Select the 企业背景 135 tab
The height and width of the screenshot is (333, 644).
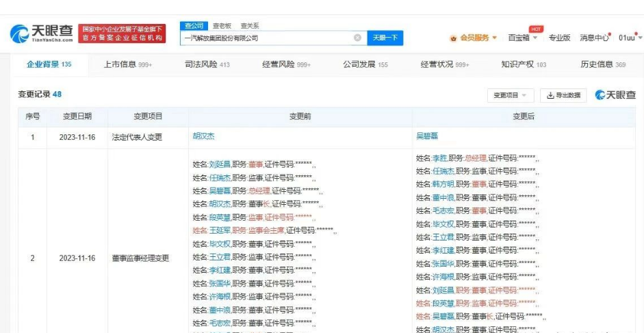pos(49,64)
